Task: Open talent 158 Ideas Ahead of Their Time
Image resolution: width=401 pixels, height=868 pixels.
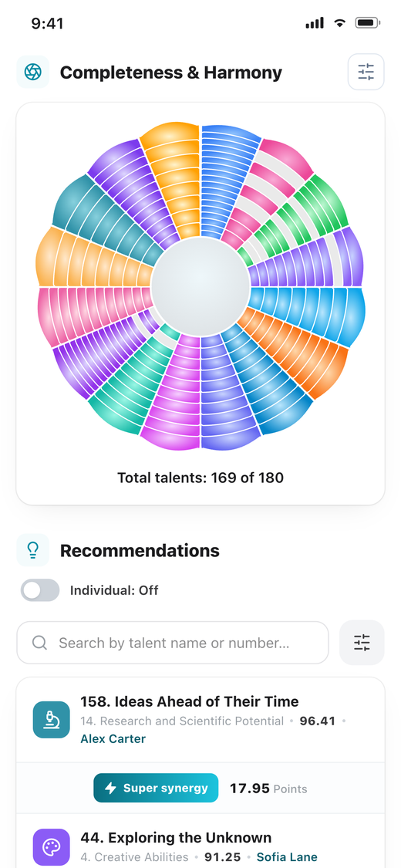Action: 190,702
